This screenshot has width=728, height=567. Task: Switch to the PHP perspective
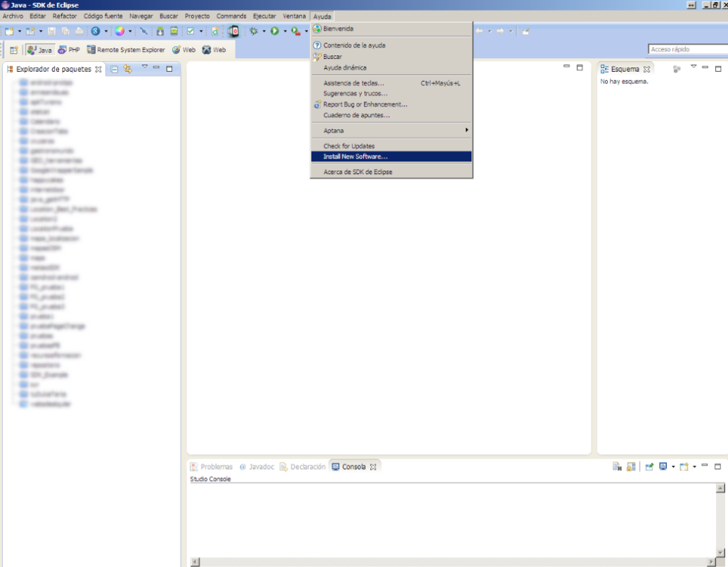(69, 50)
